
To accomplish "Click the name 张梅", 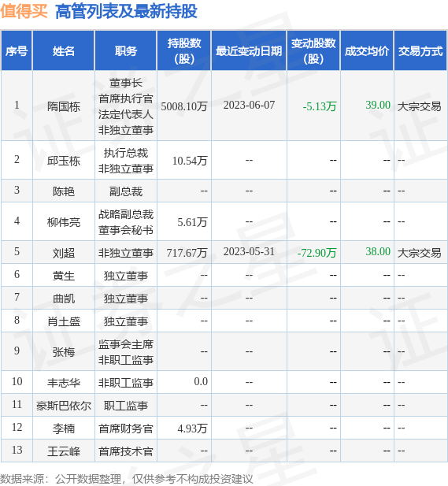I will click(x=64, y=352).
